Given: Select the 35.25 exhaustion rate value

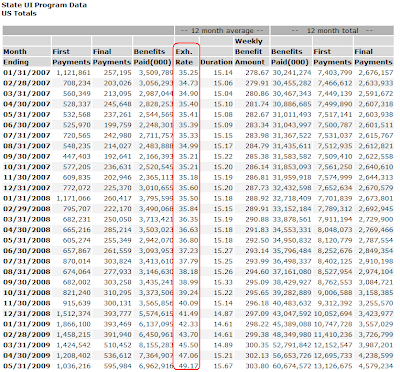Looking at the screenshot, I should tap(188, 73).
